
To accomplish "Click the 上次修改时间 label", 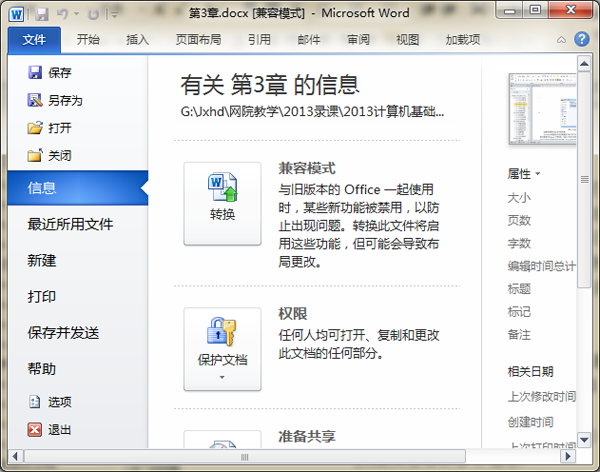I will [542, 397].
